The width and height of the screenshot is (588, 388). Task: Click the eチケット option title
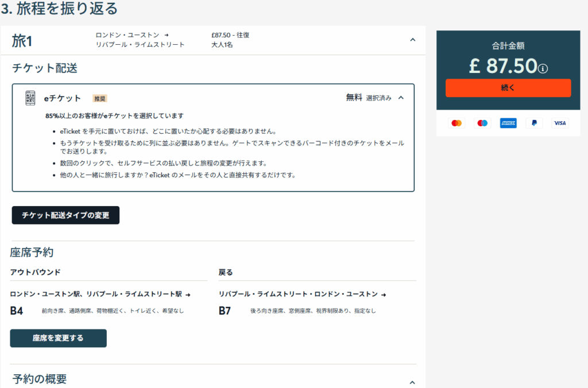pyautogui.click(x=63, y=98)
